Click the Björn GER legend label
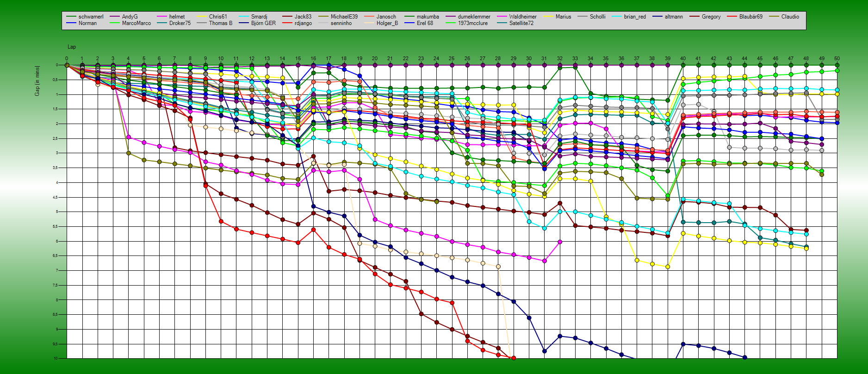Viewport: 868px width, 374px height. [263, 23]
